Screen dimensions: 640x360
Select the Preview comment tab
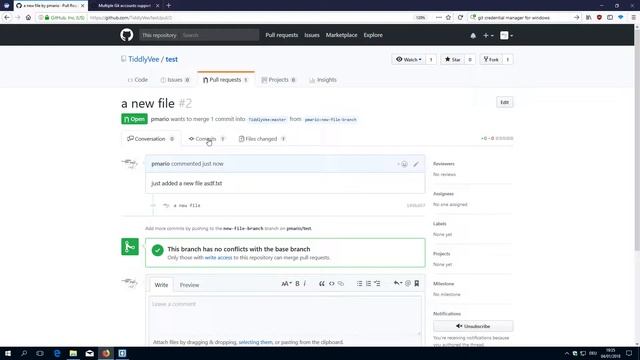click(189, 285)
